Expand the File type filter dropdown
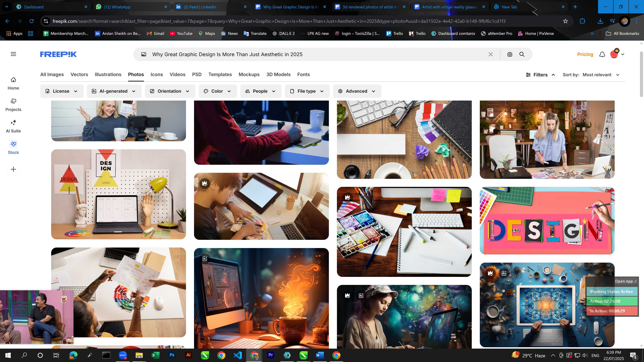 pyautogui.click(x=307, y=91)
